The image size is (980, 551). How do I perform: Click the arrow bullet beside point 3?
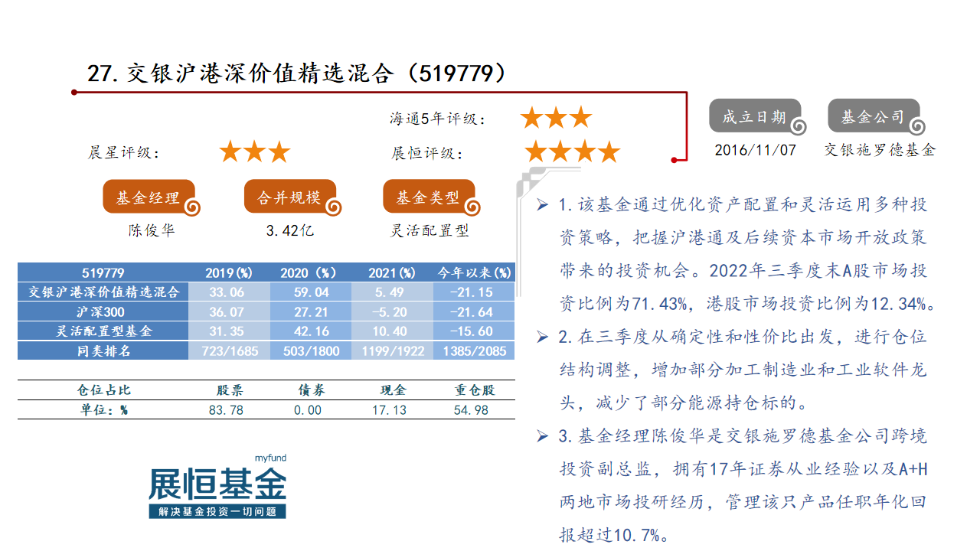[x=542, y=436]
